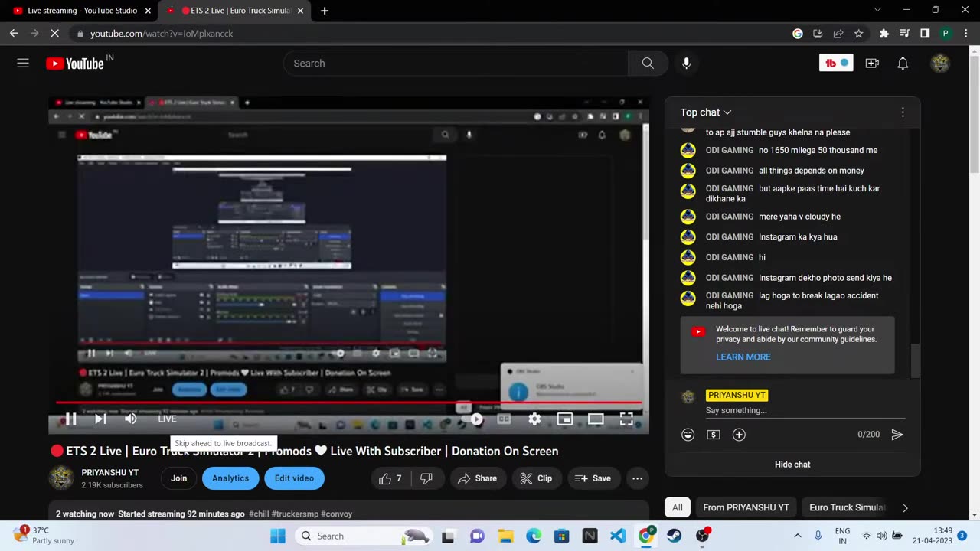This screenshot has height=551, width=980.
Task: Open the YouTube guide hamburger menu
Action: point(23,64)
